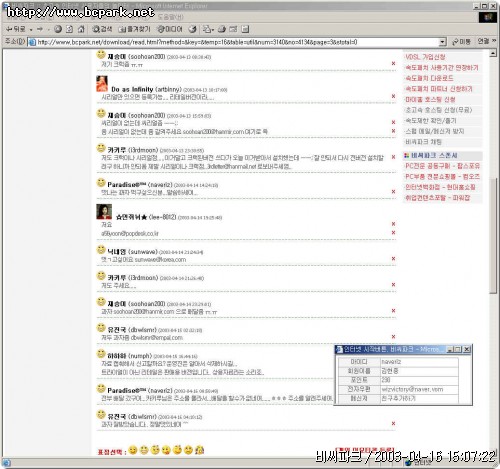
Task: Click wizvictory@naver.com email in popup window
Action: (x=412, y=389)
